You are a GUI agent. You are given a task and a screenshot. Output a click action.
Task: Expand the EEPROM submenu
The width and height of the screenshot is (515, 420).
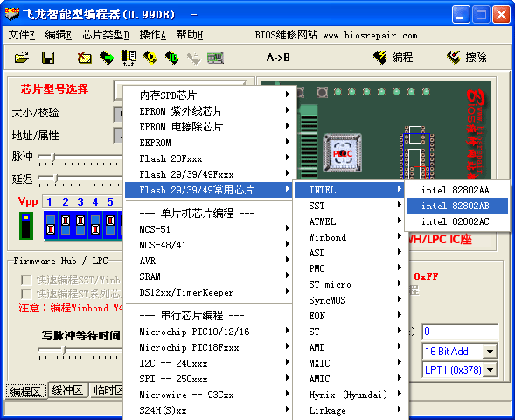coord(209,143)
